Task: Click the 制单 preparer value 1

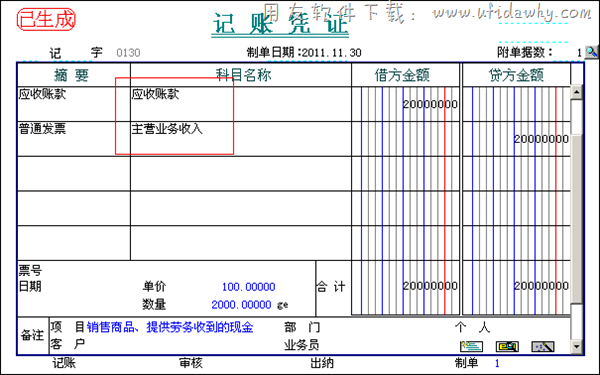Action: [497, 363]
